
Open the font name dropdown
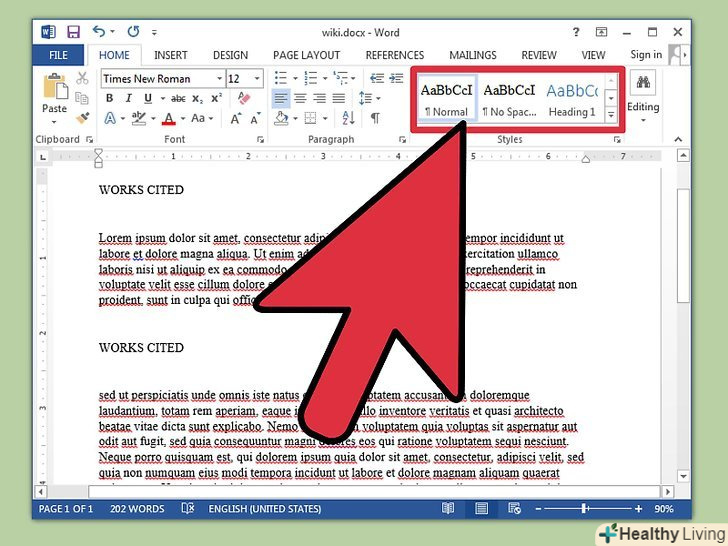[x=220, y=78]
